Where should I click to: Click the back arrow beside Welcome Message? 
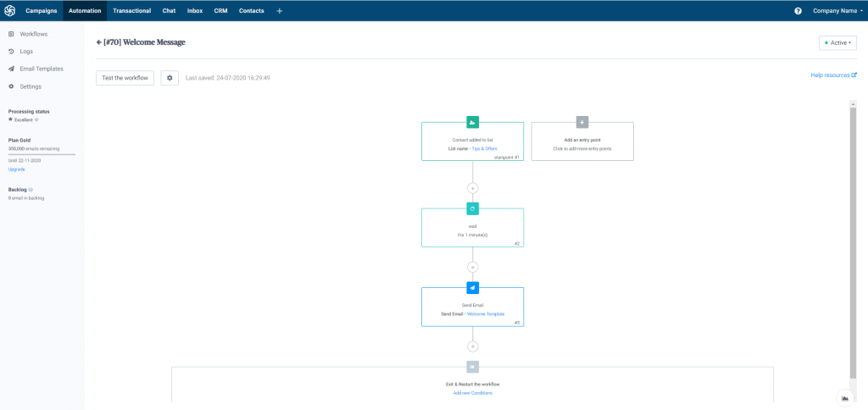[x=99, y=42]
